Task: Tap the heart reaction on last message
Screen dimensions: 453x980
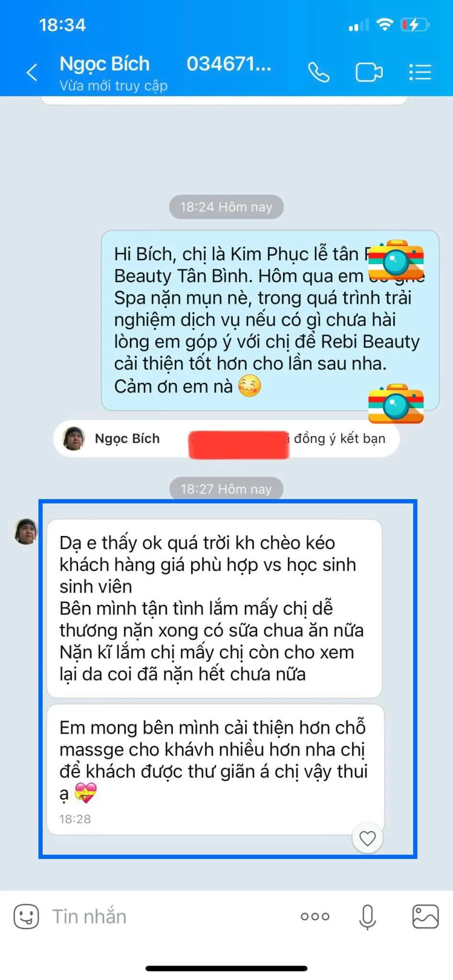Action: tap(367, 838)
